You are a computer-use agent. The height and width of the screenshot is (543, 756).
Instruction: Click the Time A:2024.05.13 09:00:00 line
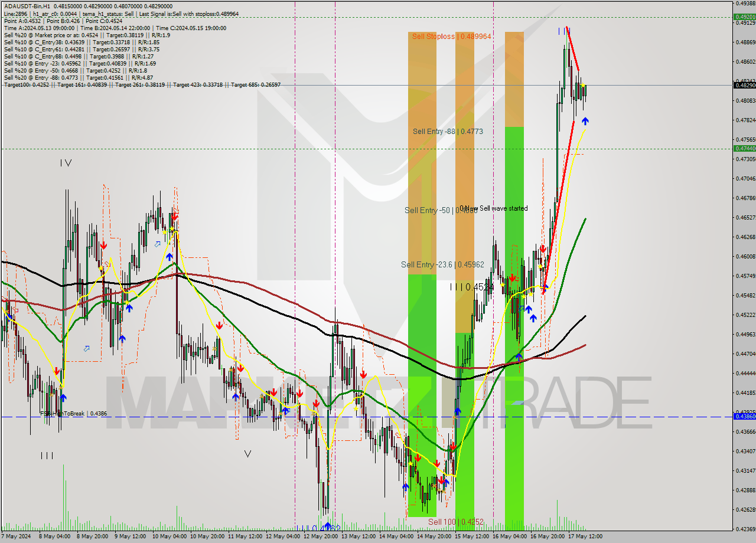pyautogui.click(x=115, y=28)
